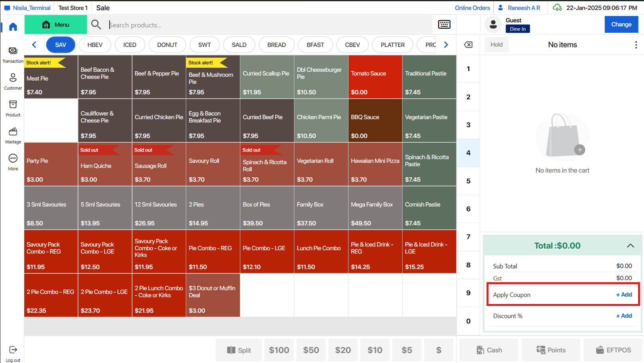644x363 pixels.
Task: Switch to the DONUT category tab
Action: point(167,45)
